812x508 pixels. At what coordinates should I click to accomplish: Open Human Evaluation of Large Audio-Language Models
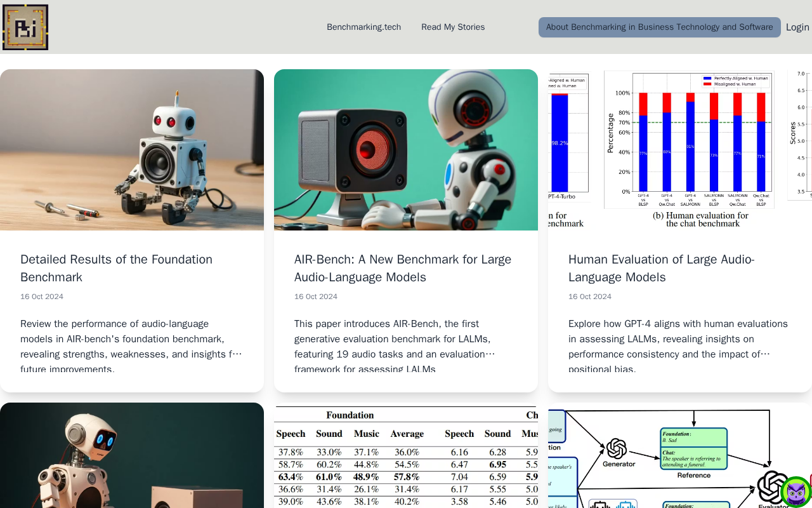pos(662,268)
